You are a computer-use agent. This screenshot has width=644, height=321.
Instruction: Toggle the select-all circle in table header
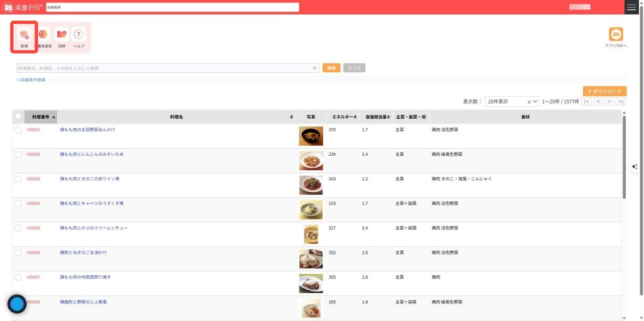pyautogui.click(x=18, y=116)
